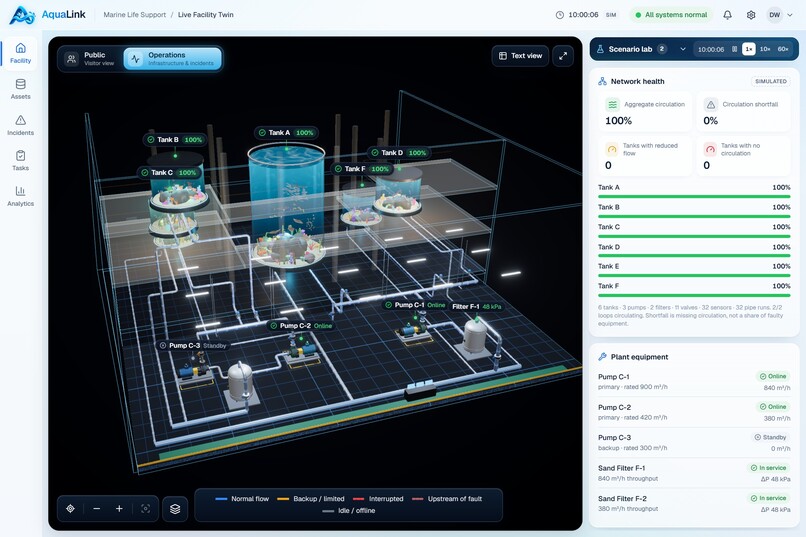Screen dimensions: 806x537
Task: Open the Sand Filter F-2 row
Action: pos(694,504)
